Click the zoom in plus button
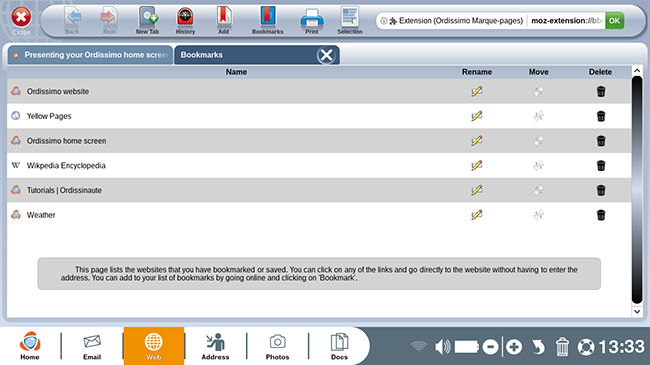650x365 pixels. [x=514, y=347]
